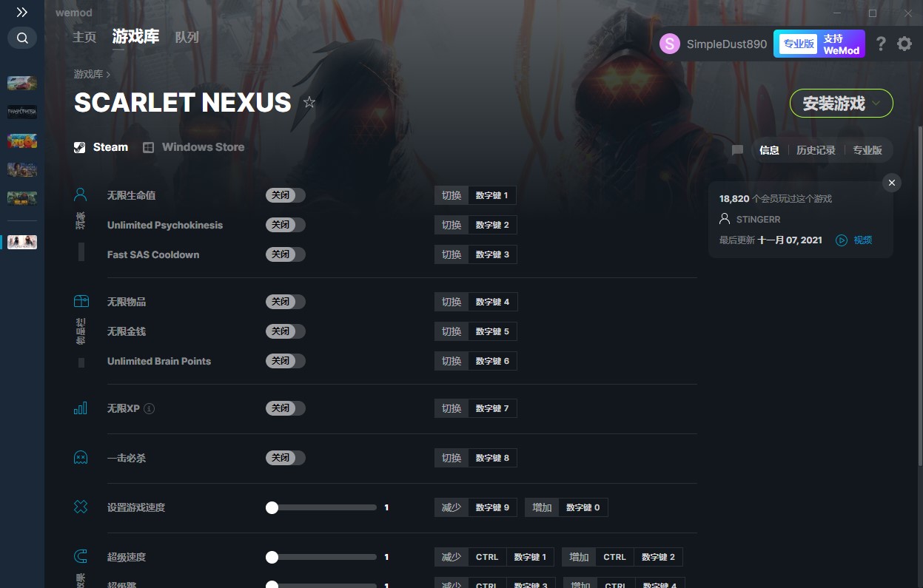Viewport: 923px width, 588px height.
Task: Click the 安装游戏 dropdown button
Action: click(842, 104)
